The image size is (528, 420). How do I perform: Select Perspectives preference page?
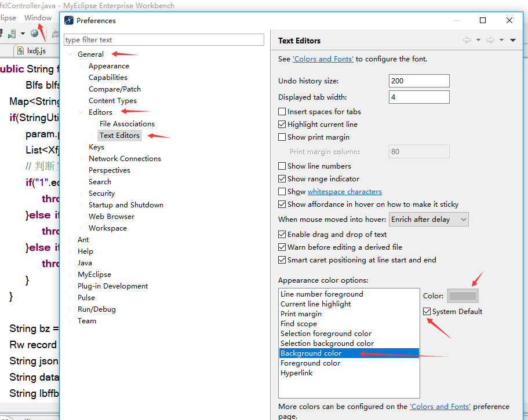click(x=109, y=170)
